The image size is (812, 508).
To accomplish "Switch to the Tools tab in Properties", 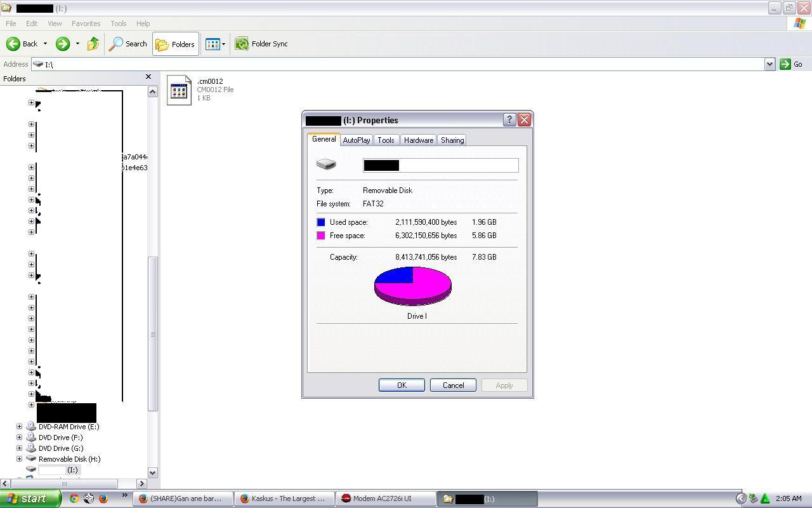I will click(386, 140).
